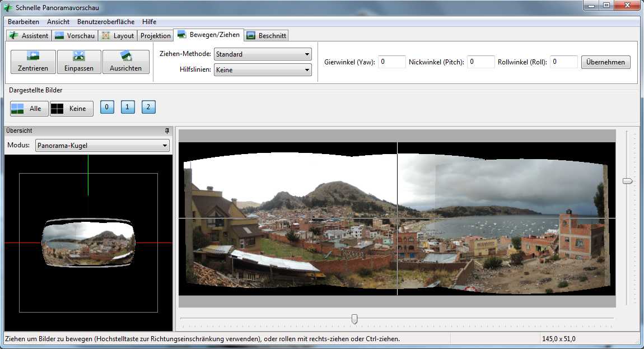This screenshot has height=349, width=644.
Task: Click the main panorama preview image
Action: [396, 218]
